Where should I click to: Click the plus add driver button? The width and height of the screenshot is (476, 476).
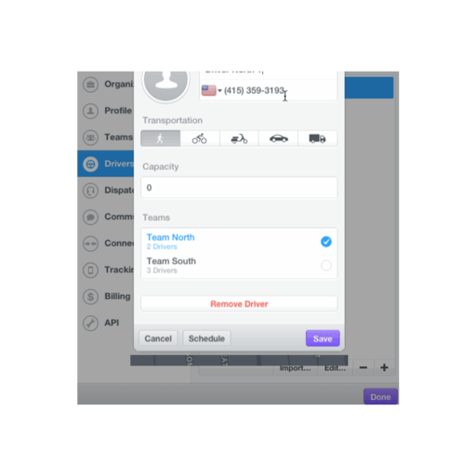tap(384, 367)
